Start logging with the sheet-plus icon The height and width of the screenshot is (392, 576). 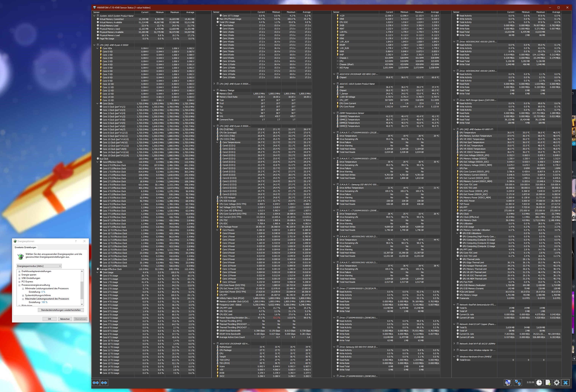548,383
